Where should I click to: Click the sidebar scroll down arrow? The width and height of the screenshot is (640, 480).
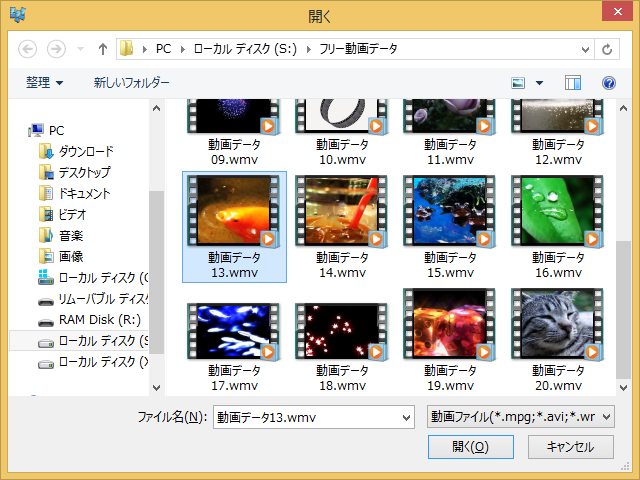156,387
